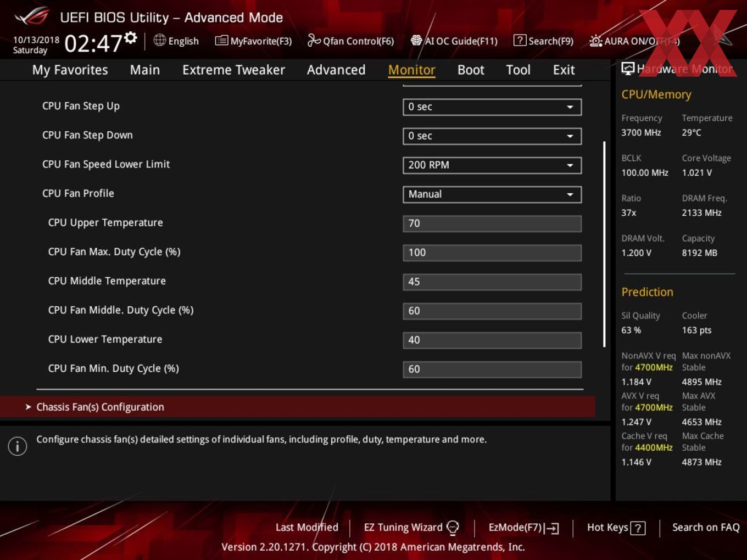Click the 3700 MHz frequency value
This screenshot has height=560, width=747.
tap(641, 132)
